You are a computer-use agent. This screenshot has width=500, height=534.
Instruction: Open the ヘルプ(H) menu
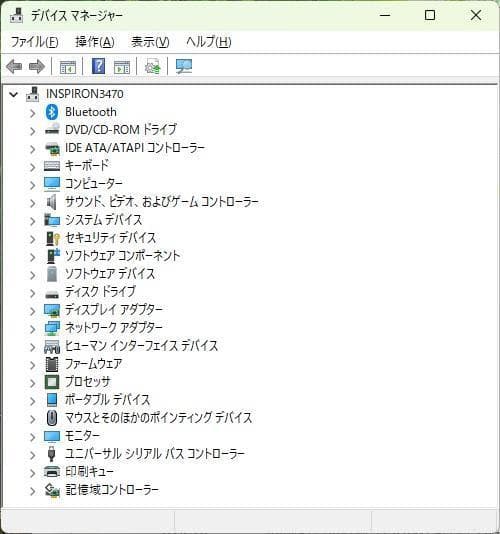pos(209,42)
